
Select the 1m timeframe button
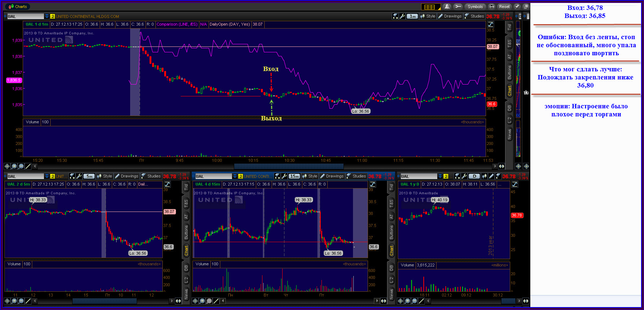click(x=412, y=16)
